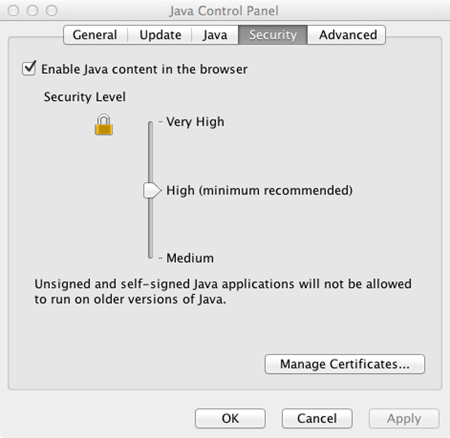Screen dimensions: 450x438
Task: Click the Java Control Panel title text
Action: (224, 11)
